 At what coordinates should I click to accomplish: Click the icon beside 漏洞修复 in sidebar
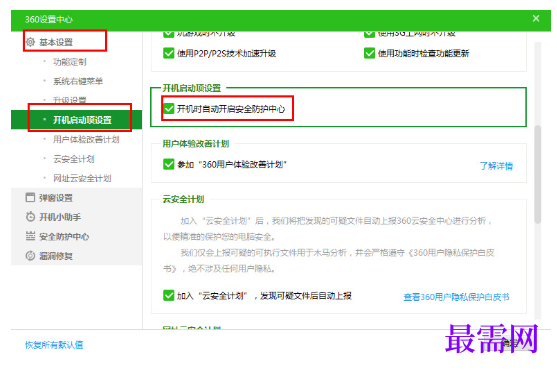tap(31, 256)
